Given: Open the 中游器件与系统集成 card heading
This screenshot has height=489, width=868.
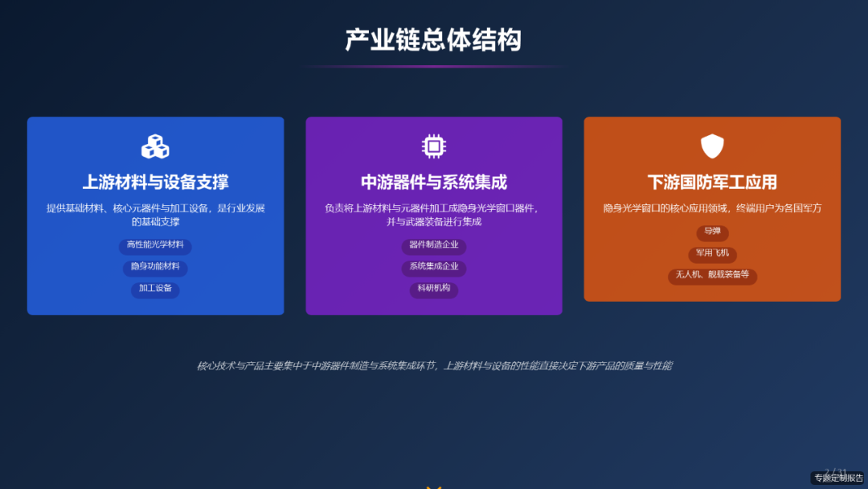Looking at the screenshot, I should pos(434,182).
